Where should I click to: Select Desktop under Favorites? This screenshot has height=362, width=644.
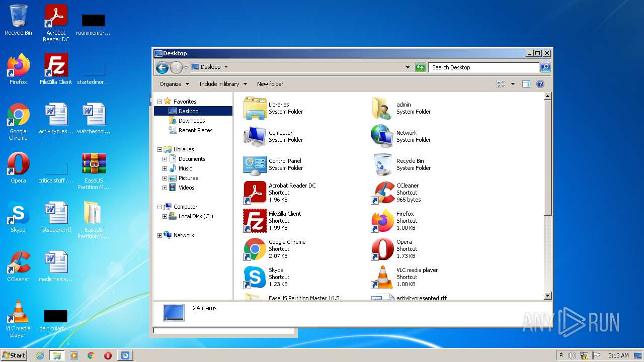click(193, 111)
